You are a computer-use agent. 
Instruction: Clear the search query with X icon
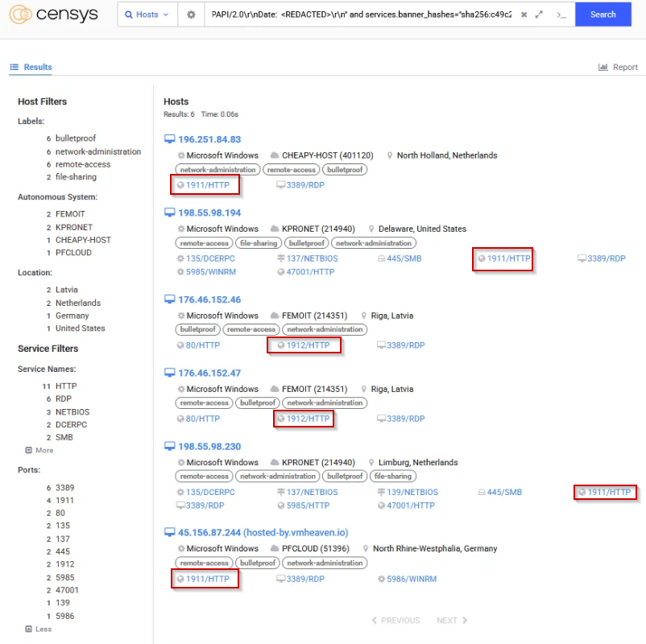pos(524,14)
